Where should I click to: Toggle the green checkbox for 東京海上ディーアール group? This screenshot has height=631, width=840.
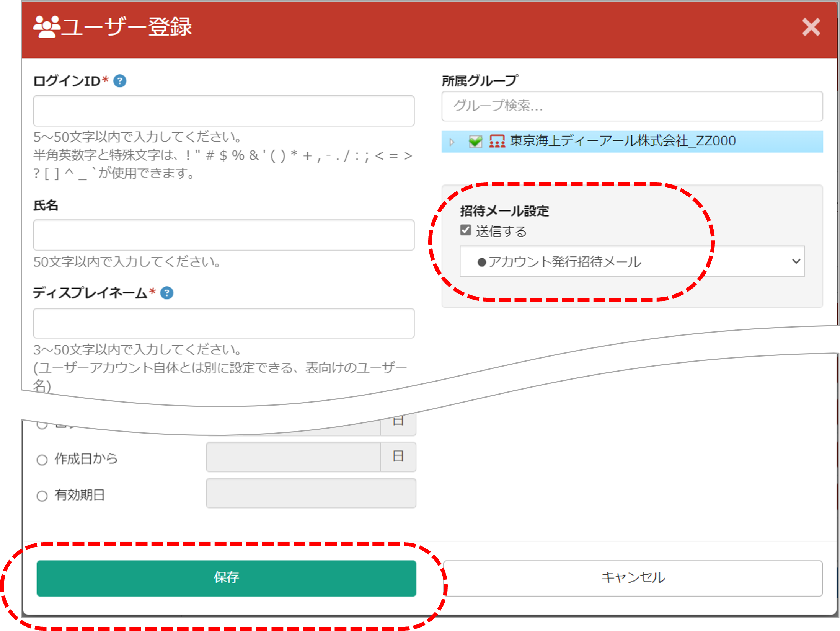pos(475,141)
